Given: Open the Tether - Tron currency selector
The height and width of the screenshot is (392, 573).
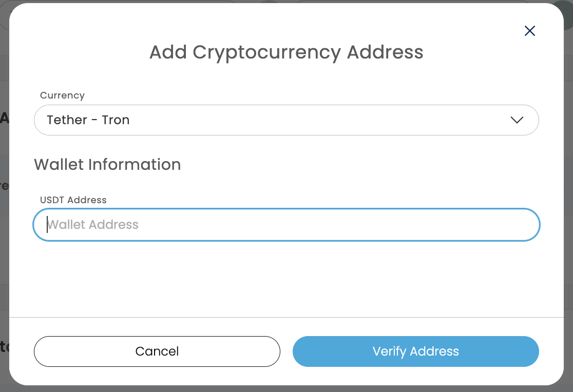Looking at the screenshot, I should [x=286, y=120].
